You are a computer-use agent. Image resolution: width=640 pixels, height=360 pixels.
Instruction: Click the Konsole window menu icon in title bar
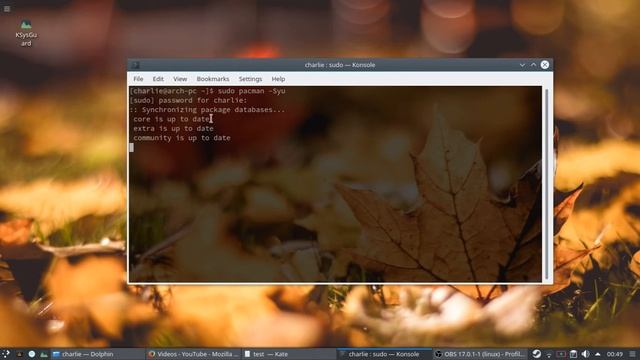(135, 65)
